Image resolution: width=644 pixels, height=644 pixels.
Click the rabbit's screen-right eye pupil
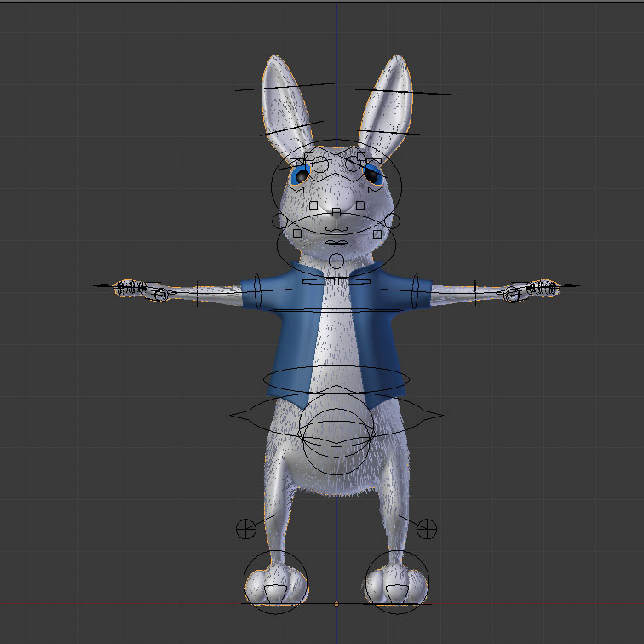pos(371,176)
